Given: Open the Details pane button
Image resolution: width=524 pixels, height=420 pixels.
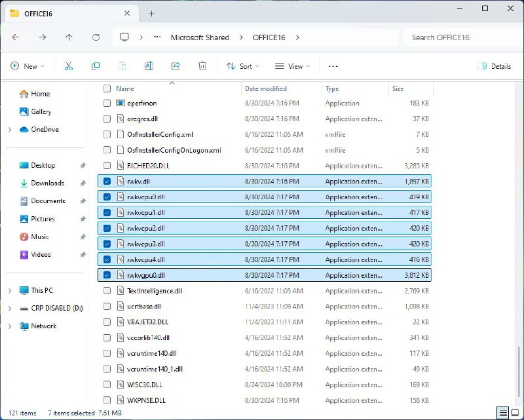Looking at the screenshot, I should point(495,66).
